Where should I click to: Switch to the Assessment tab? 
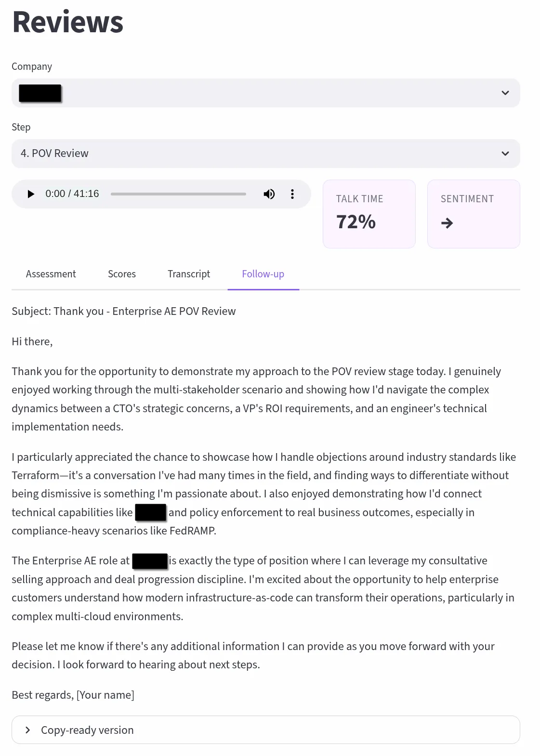tap(51, 274)
